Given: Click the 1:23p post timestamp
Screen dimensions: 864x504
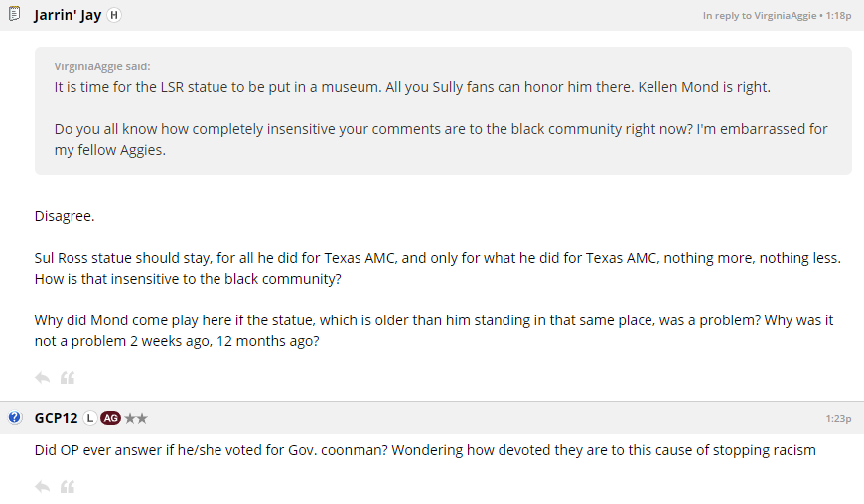Looking at the screenshot, I should (838, 419).
